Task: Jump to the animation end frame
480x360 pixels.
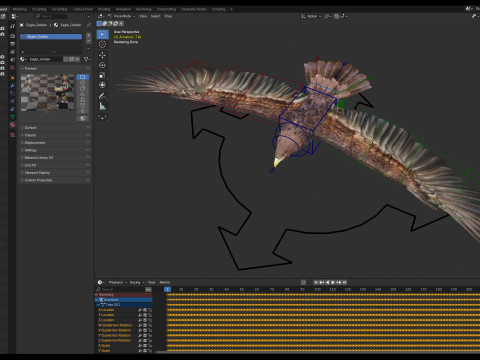Action: click(x=345, y=282)
